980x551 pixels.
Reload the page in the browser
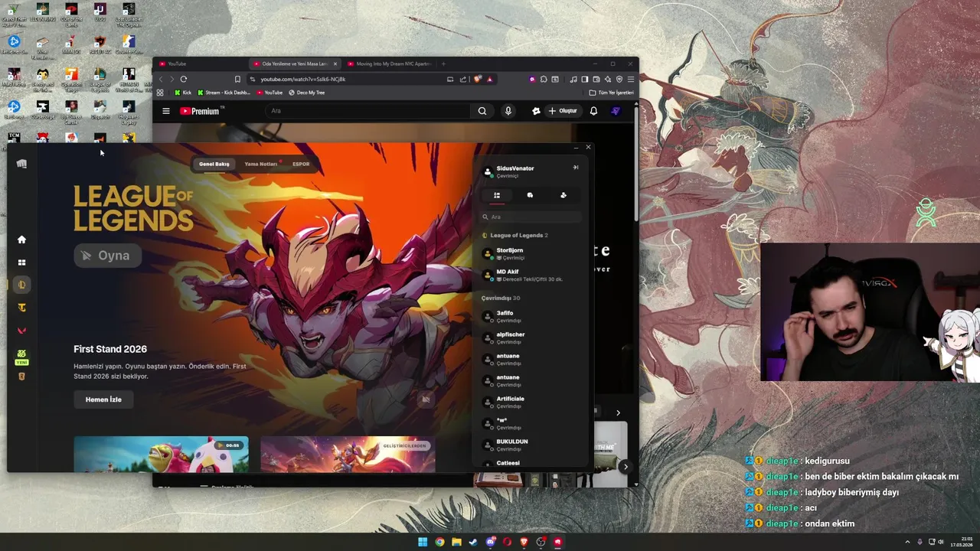[184, 79]
